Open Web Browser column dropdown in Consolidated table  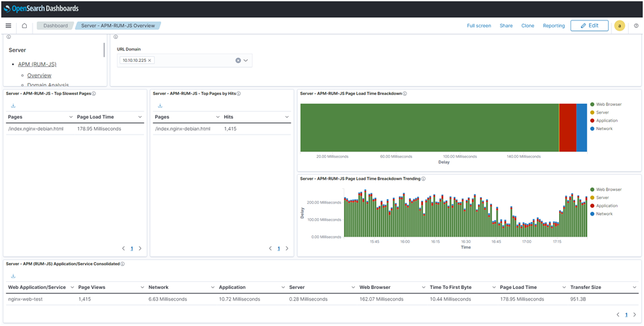coord(424,288)
